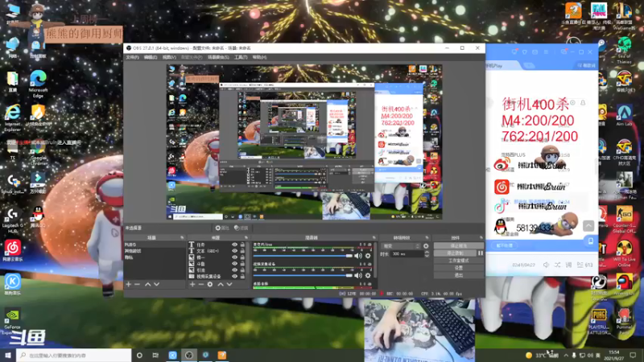644x362 pixels.
Task: Click 滤镜 button above sources list
Action: pyautogui.click(x=241, y=228)
